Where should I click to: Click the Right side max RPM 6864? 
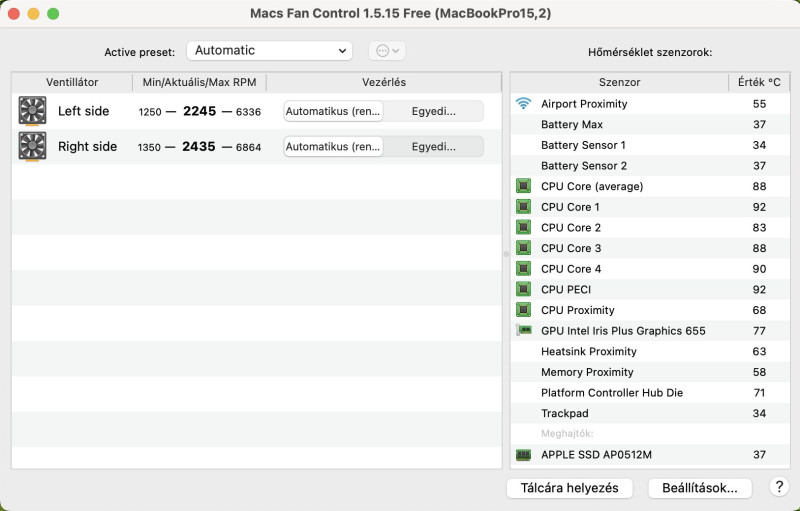point(248,147)
